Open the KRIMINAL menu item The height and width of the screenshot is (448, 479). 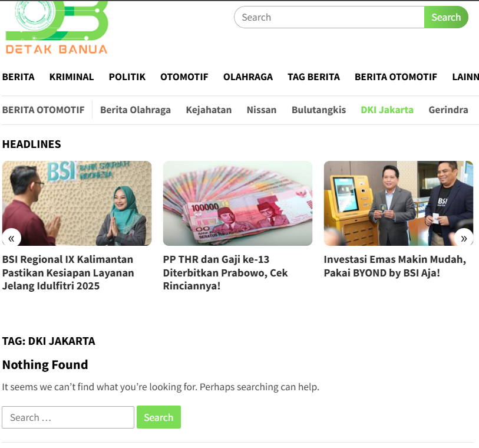coord(71,77)
